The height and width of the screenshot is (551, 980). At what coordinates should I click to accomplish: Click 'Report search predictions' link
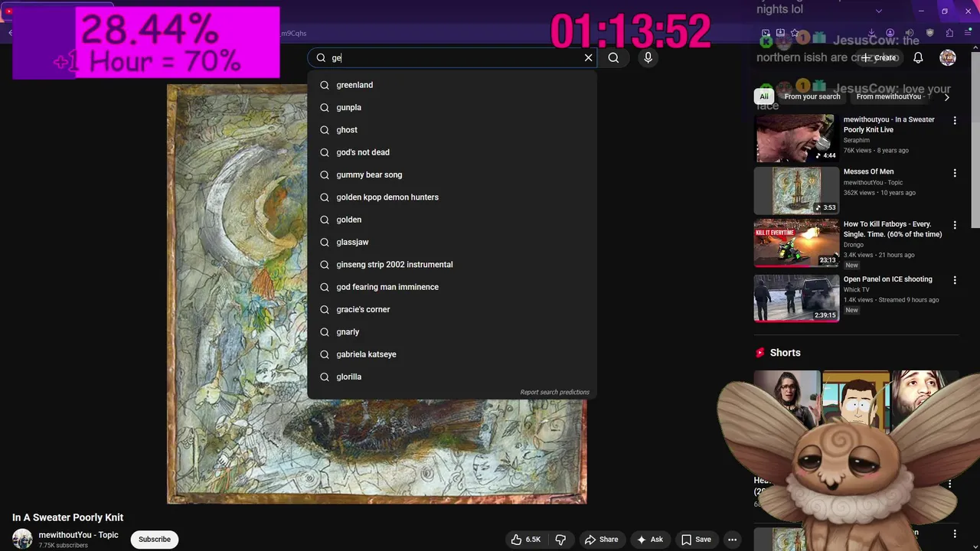pos(554,392)
